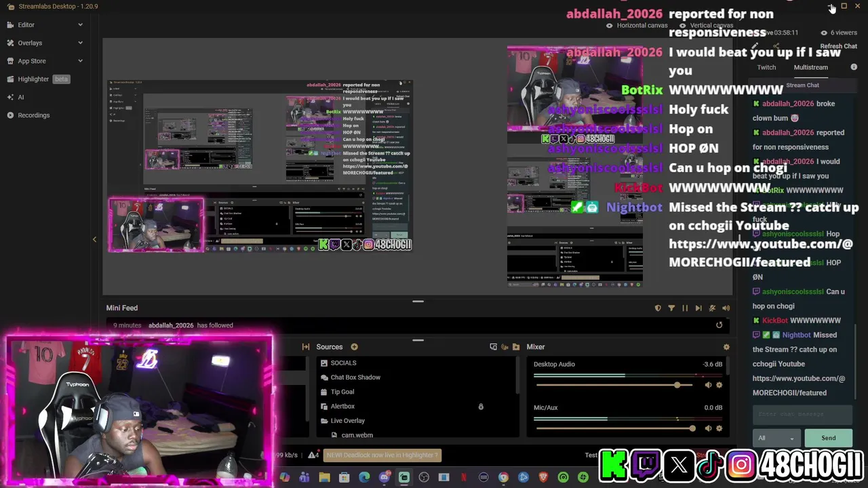This screenshot has height=488, width=868.
Task: Click the stream info pencil edit icon
Action: [x=754, y=47]
